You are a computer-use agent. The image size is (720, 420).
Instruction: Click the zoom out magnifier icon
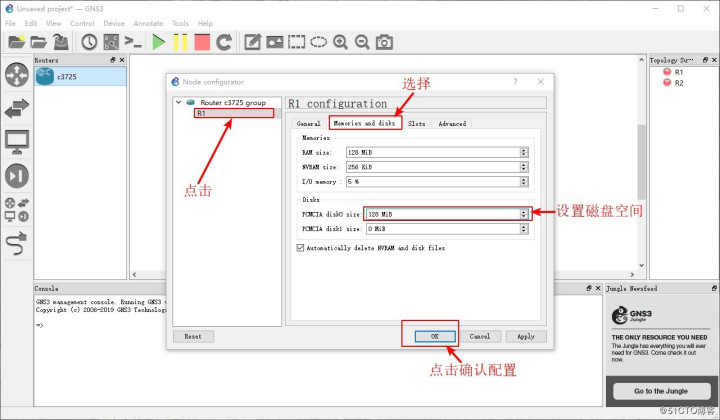click(362, 42)
